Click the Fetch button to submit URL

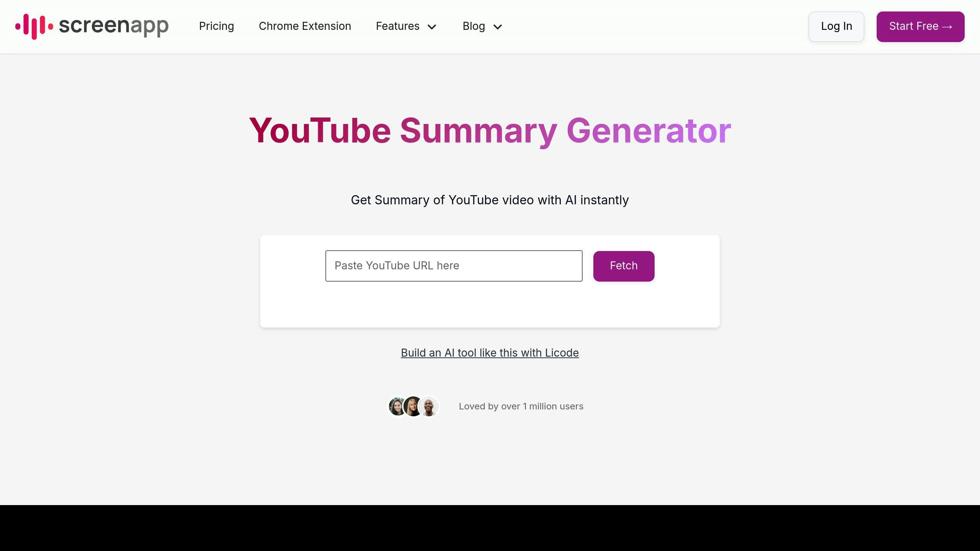click(x=623, y=266)
